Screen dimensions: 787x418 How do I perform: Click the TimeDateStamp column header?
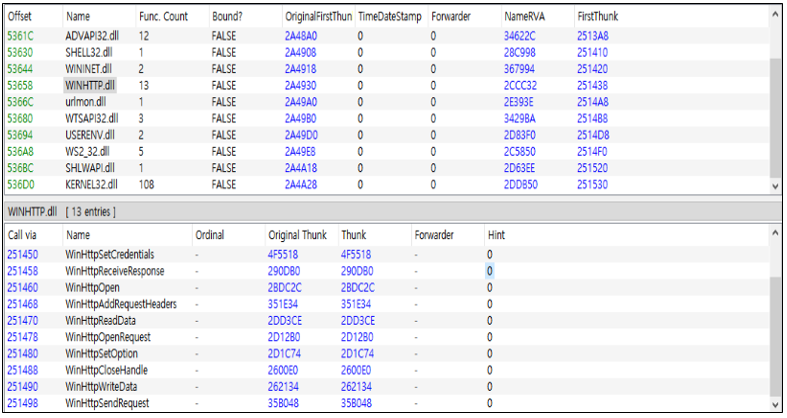(x=391, y=17)
